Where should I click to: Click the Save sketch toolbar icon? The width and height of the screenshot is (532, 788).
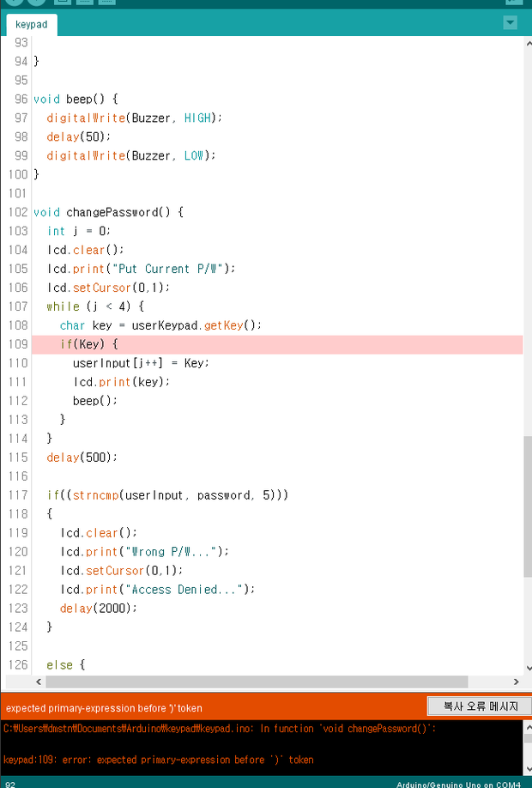tap(106, 2)
